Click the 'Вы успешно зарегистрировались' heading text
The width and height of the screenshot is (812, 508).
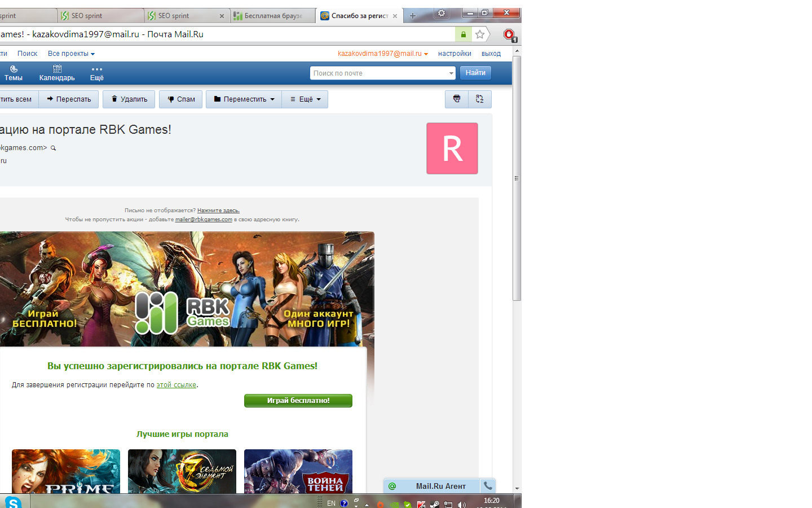(182, 366)
